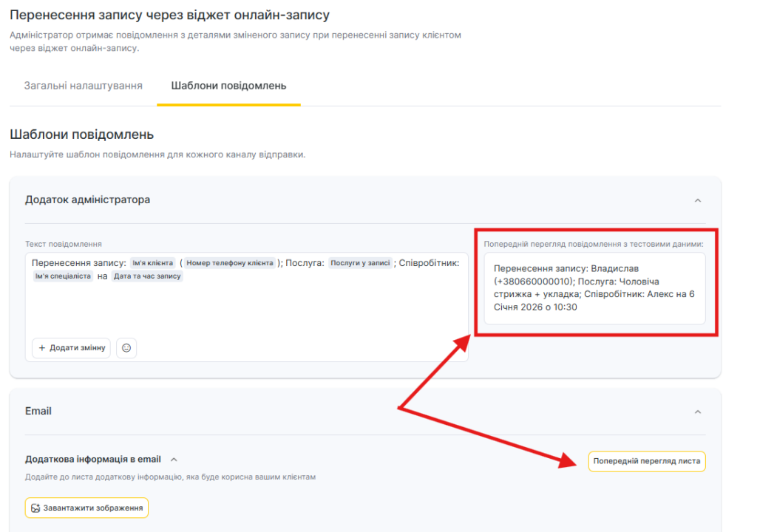
Task: Click the 'Додаток адміністратора' panel title
Action: click(x=87, y=199)
